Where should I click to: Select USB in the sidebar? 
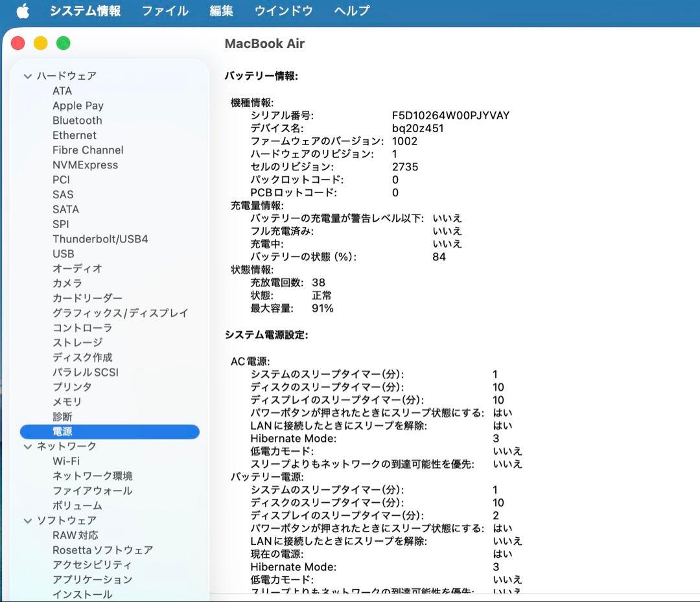pos(63,253)
